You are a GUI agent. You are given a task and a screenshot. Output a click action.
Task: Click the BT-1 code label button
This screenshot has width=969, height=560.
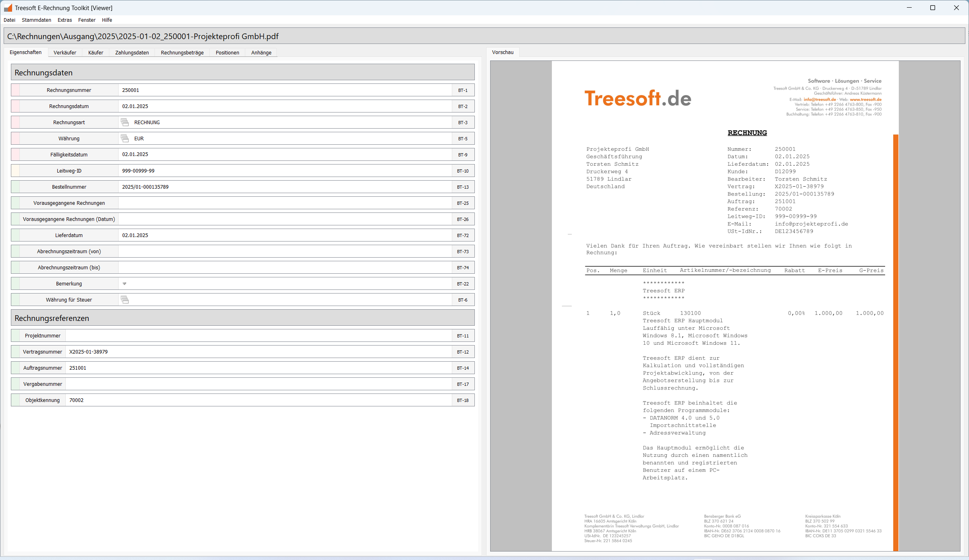click(463, 90)
